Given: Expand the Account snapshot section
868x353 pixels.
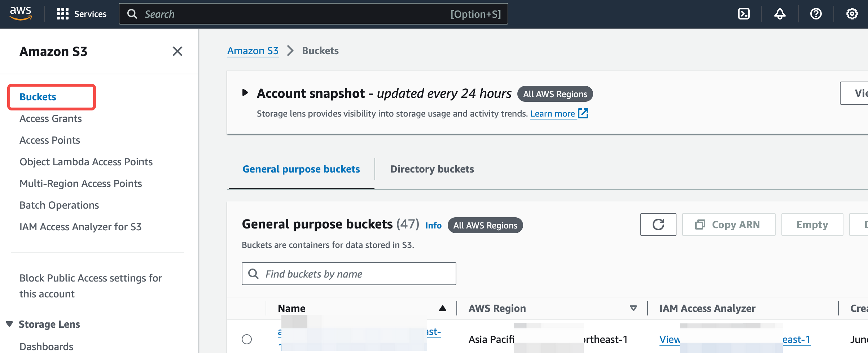Looking at the screenshot, I should coord(245,93).
